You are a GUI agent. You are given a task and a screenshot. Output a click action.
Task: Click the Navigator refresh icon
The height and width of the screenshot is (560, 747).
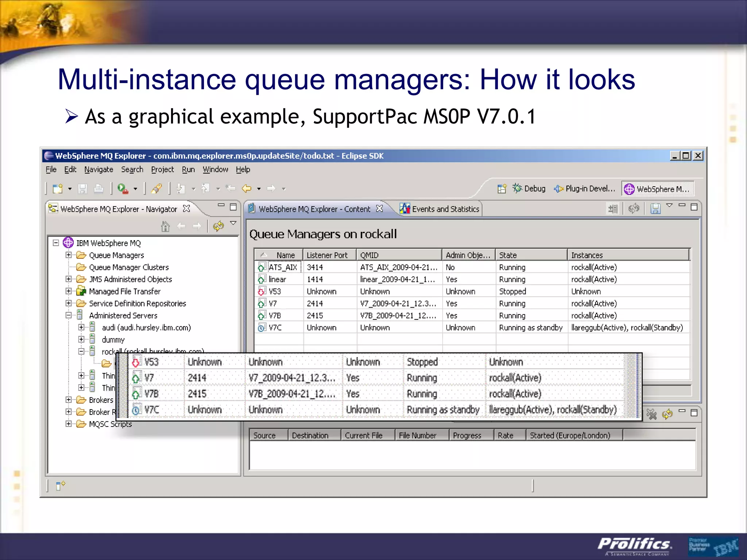218,226
